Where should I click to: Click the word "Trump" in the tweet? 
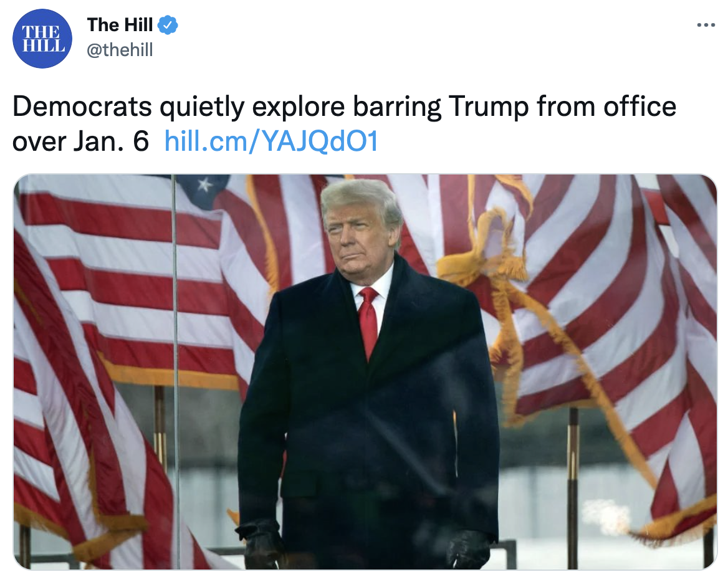click(x=489, y=107)
